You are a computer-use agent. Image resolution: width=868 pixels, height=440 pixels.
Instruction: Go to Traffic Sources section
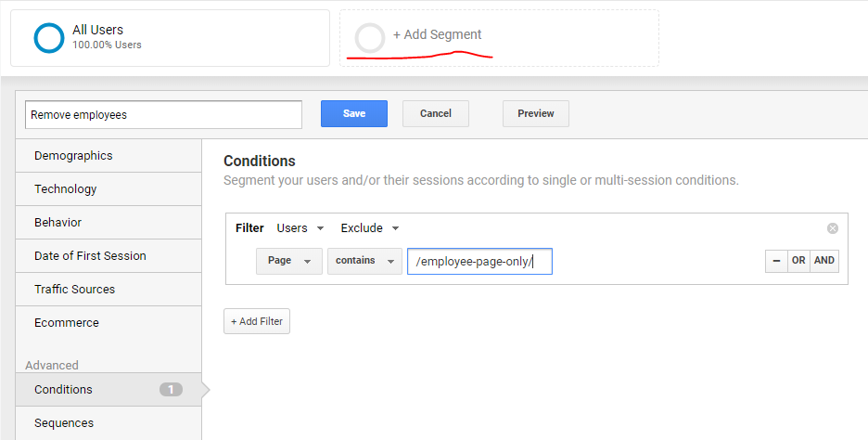(108, 290)
